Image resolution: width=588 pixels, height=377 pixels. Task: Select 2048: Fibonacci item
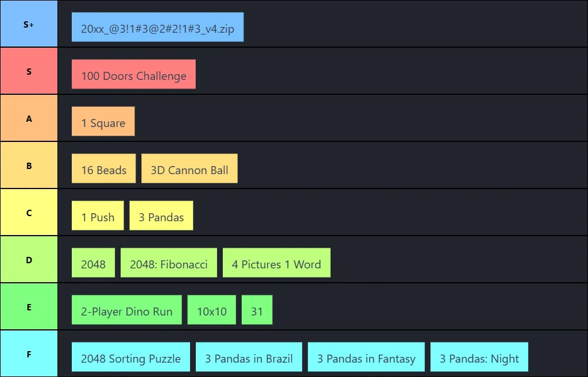[169, 263]
